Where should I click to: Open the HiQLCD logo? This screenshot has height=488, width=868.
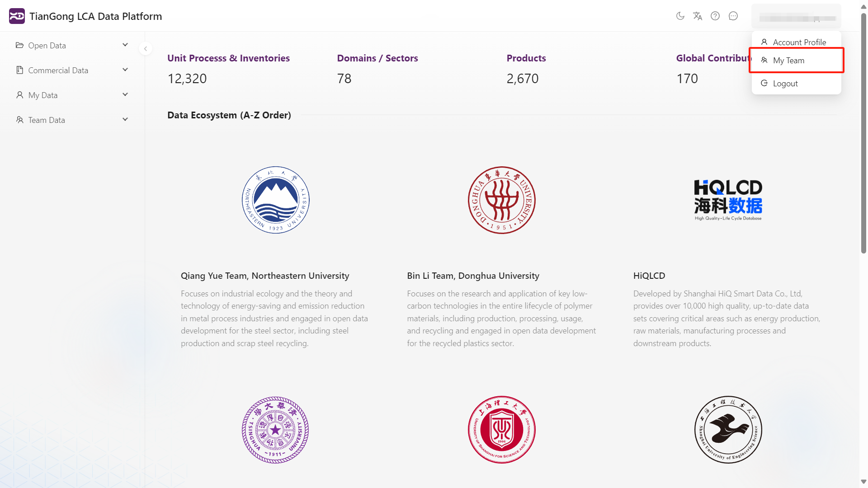tap(728, 200)
